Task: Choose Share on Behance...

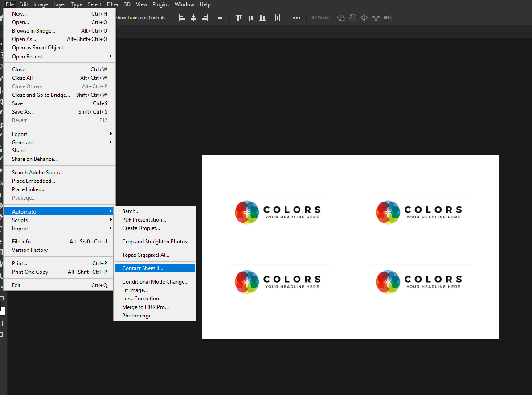Action: [59, 159]
